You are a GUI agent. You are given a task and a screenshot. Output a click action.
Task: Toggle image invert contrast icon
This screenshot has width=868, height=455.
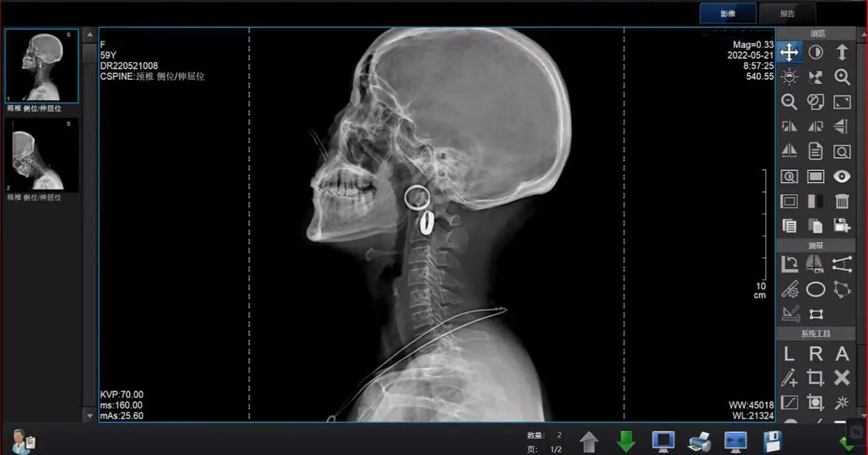pos(815,52)
